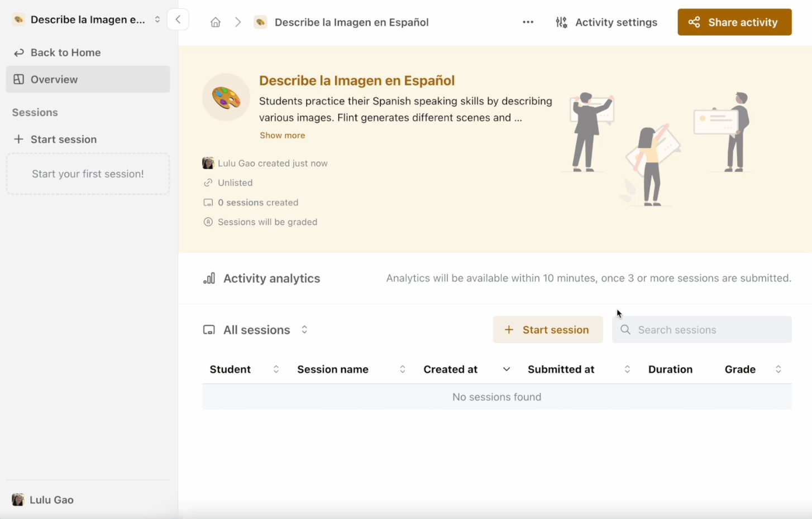
Task: Open Activity settings
Action: [x=606, y=22]
